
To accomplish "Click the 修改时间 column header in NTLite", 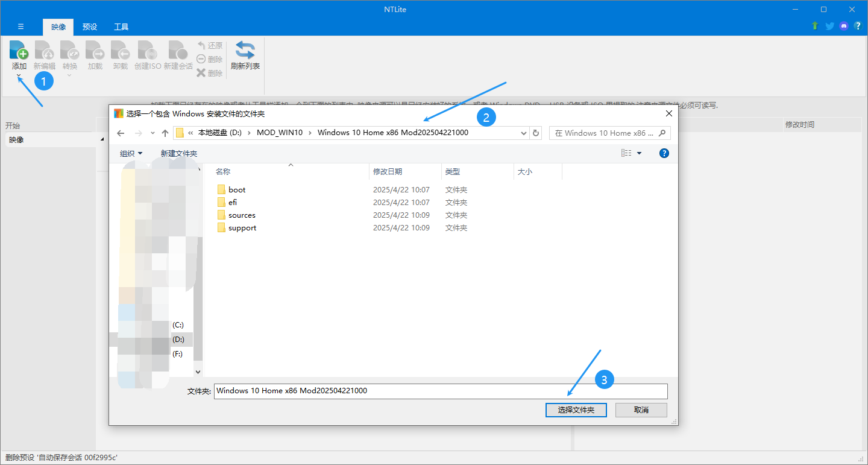I will (799, 124).
